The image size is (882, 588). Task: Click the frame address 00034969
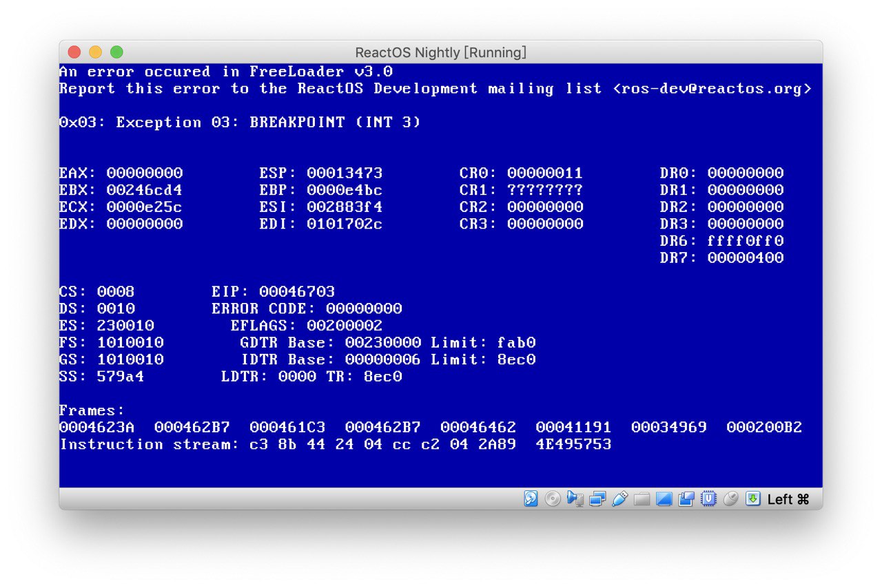(669, 427)
